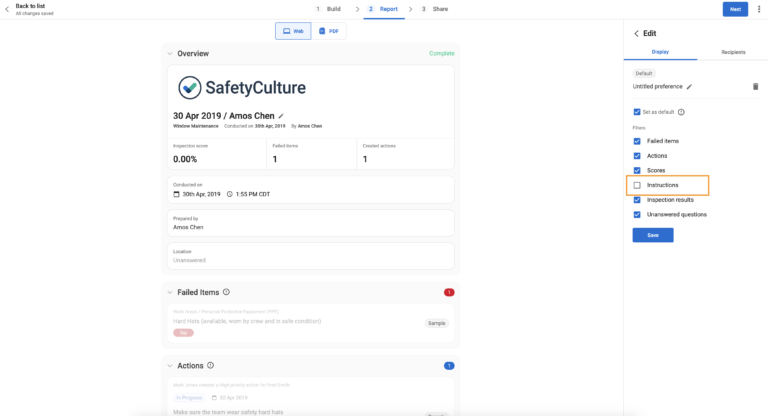Uncheck the Failed items filter
Viewport: 768px width, 416px height.
(637, 141)
